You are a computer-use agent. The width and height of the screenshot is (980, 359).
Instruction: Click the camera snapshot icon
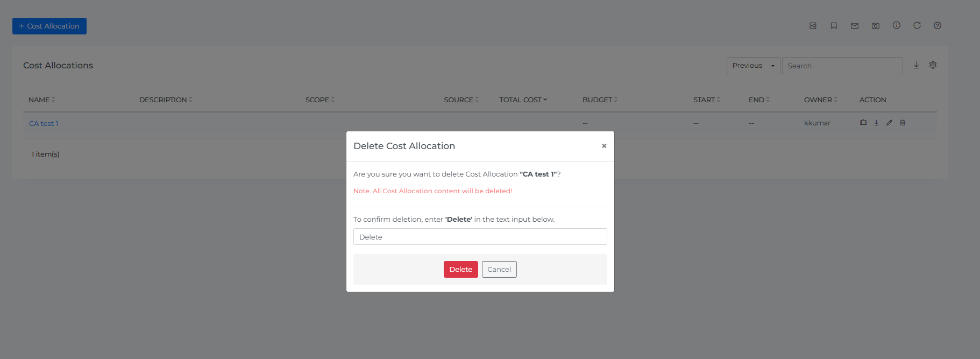pos(875,26)
